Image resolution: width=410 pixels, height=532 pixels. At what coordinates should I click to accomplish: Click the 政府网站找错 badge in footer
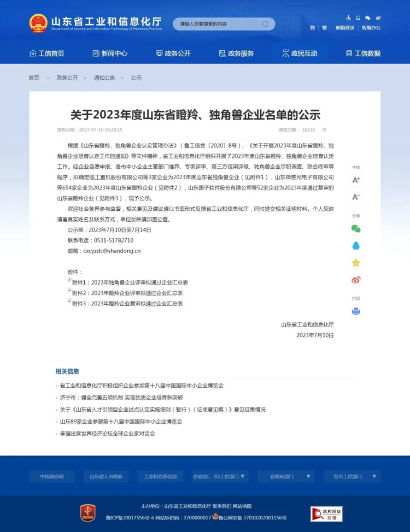click(326, 514)
